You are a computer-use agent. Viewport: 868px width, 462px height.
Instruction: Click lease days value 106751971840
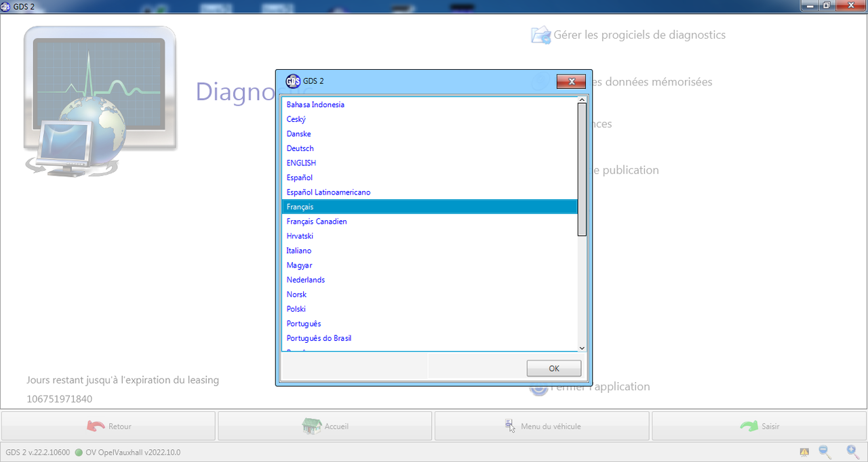click(60, 399)
